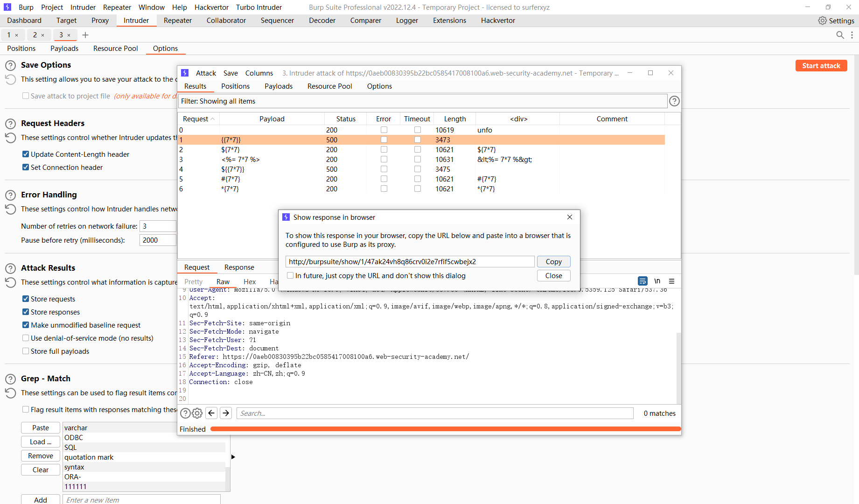
Task: Enable denial-of-service mode checkbox
Action: 26,338
